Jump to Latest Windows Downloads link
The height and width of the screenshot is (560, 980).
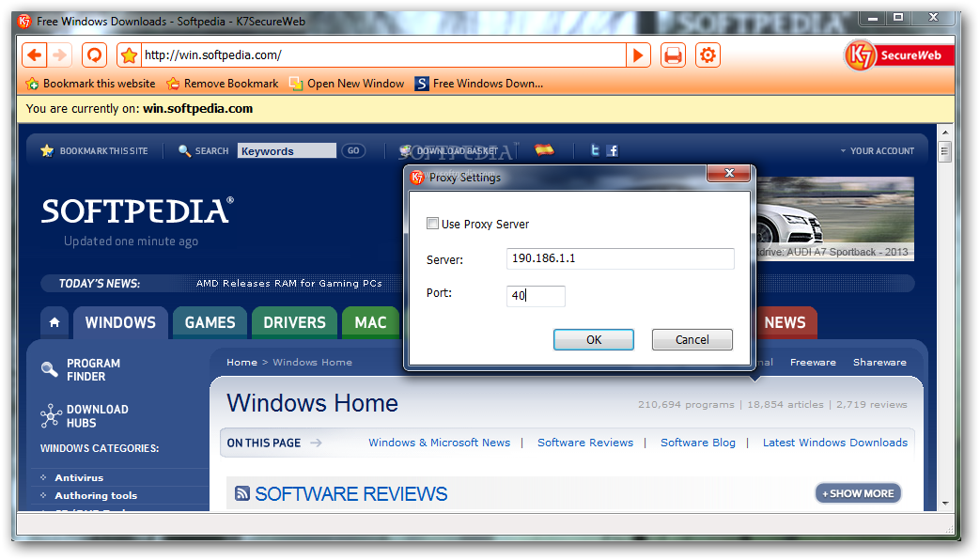[x=835, y=443]
